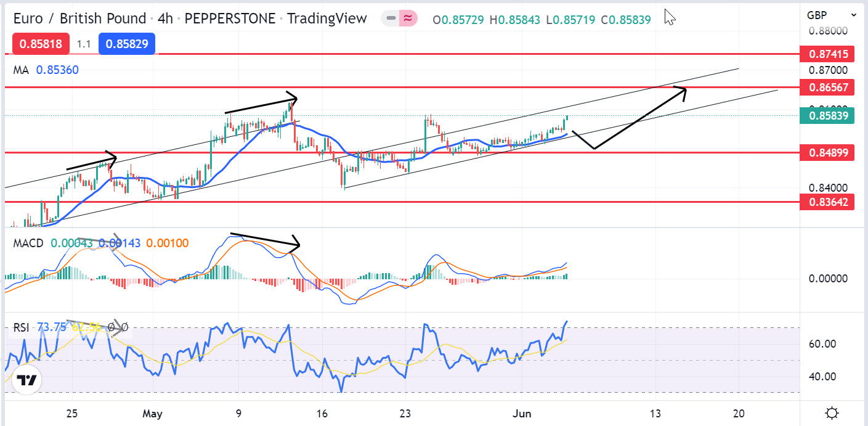Image resolution: width=868 pixels, height=426 pixels.
Task: Click the 0.83642 red price label
Action: pyautogui.click(x=827, y=202)
